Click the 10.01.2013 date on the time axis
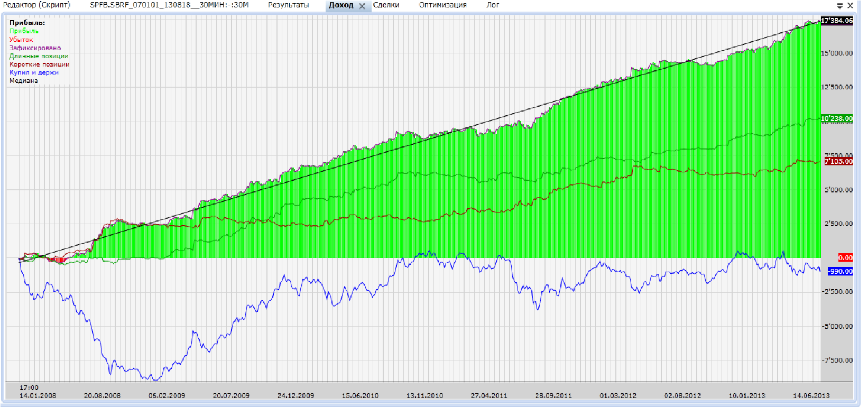868x407 pixels. click(747, 395)
